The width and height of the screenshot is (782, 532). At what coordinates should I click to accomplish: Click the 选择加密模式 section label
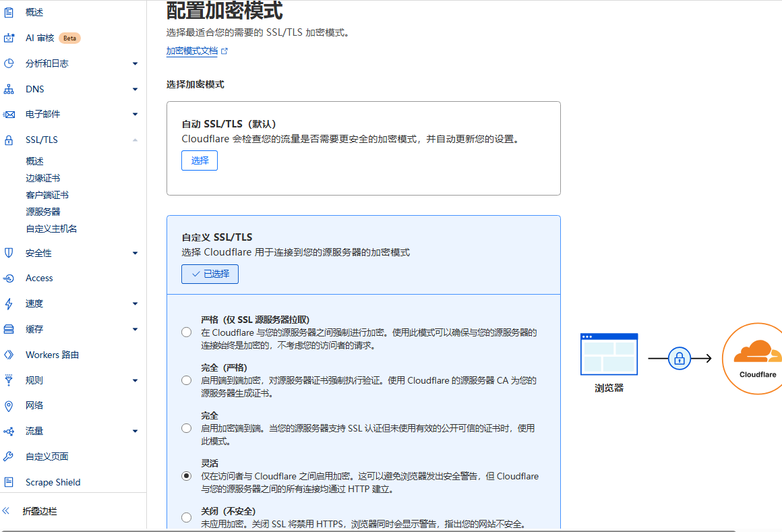195,85
